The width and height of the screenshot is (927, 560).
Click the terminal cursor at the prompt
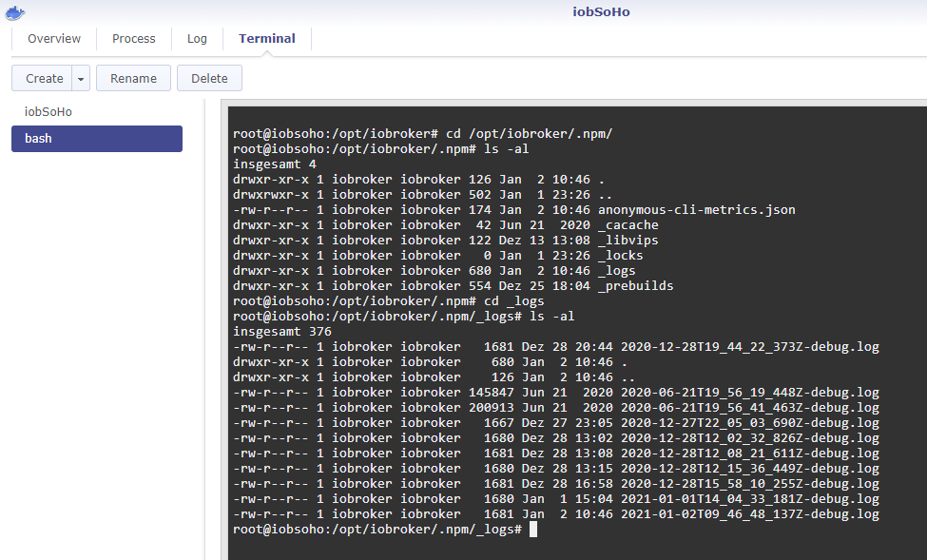tap(533, 530)
